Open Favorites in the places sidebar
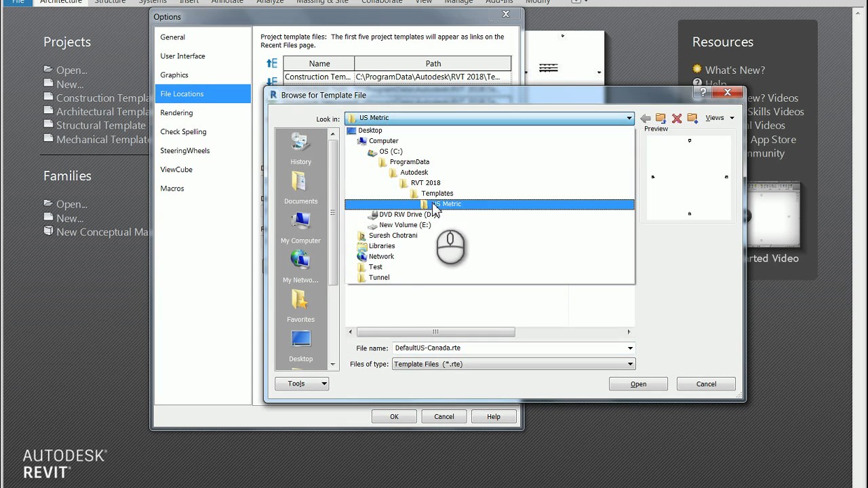868x488 pixels. 300,306
